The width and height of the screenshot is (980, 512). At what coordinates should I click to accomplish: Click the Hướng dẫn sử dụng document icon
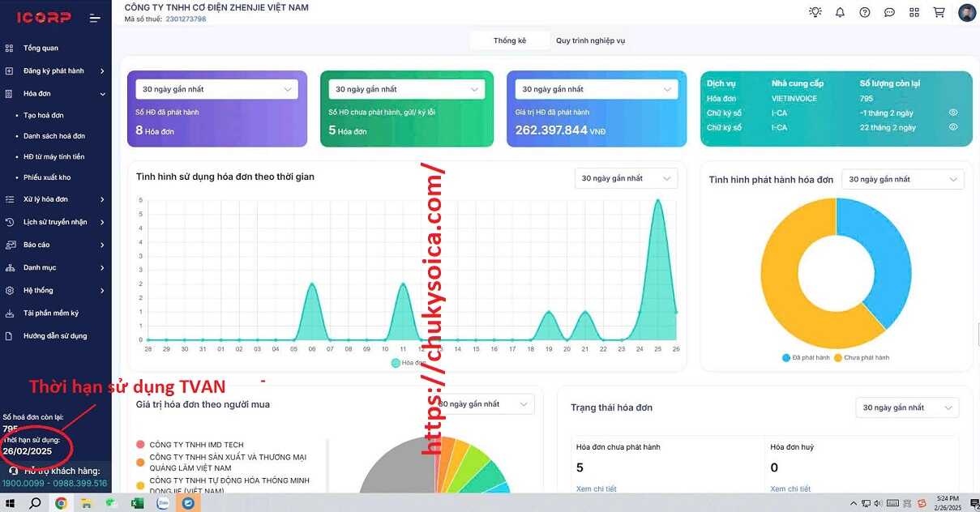pos(9,335)
